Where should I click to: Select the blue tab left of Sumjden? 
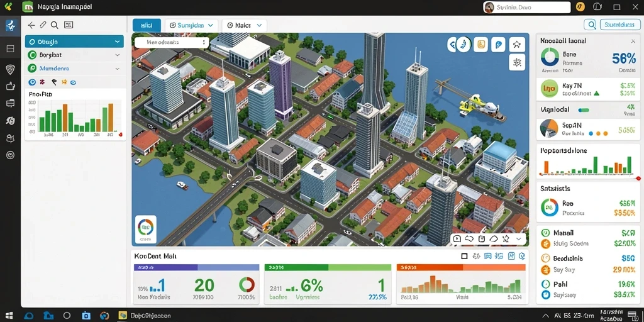click(x=147, y=25)
